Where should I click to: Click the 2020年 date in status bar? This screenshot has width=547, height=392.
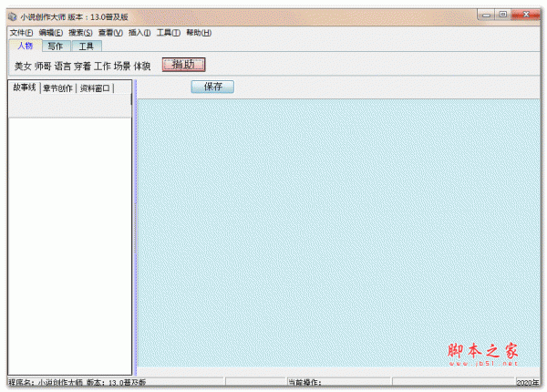pyautogui.click(x=528, y=383)
